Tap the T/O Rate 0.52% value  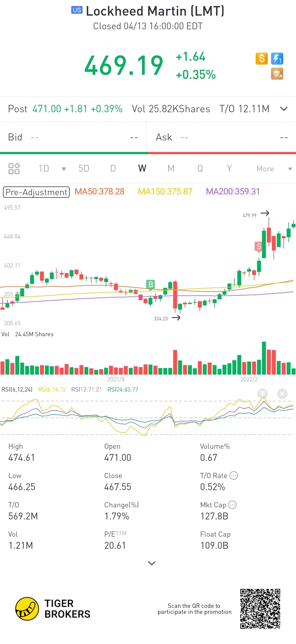212,487
